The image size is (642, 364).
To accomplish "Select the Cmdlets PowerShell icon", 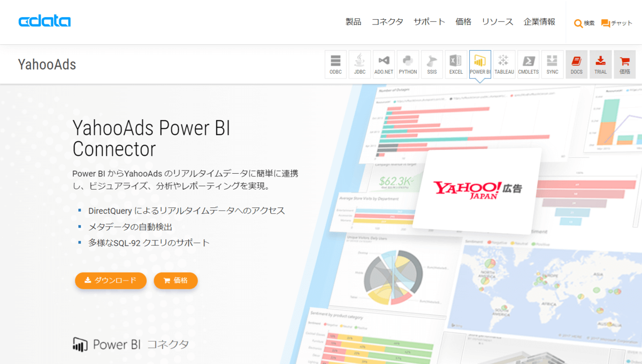I will click(x=528, y=64).
